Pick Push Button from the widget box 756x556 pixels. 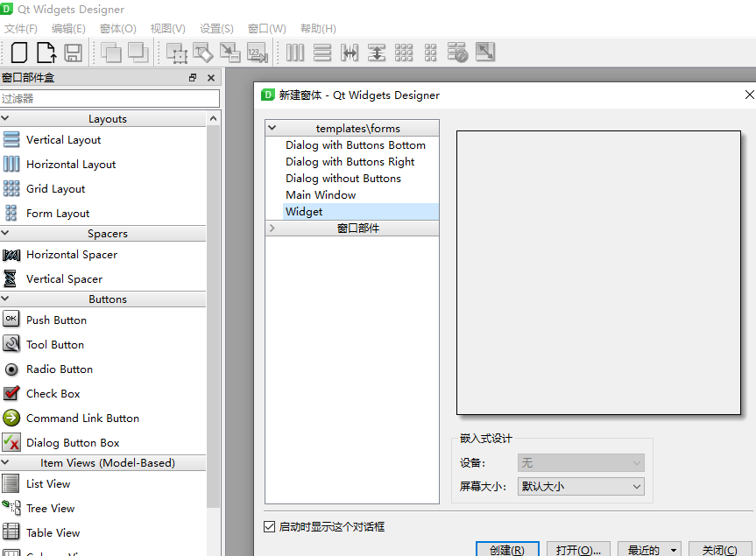pos(103,320)
